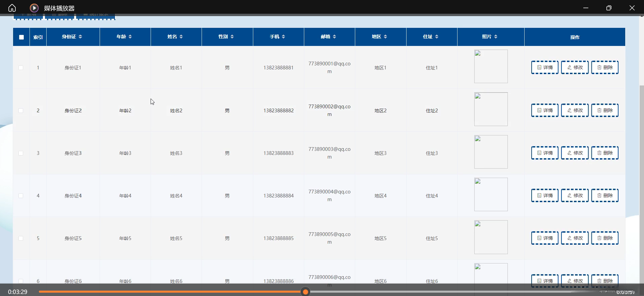Click 修改 in the 身份证1 row
This screenshot has height=296, width=644.
[575, 67]
